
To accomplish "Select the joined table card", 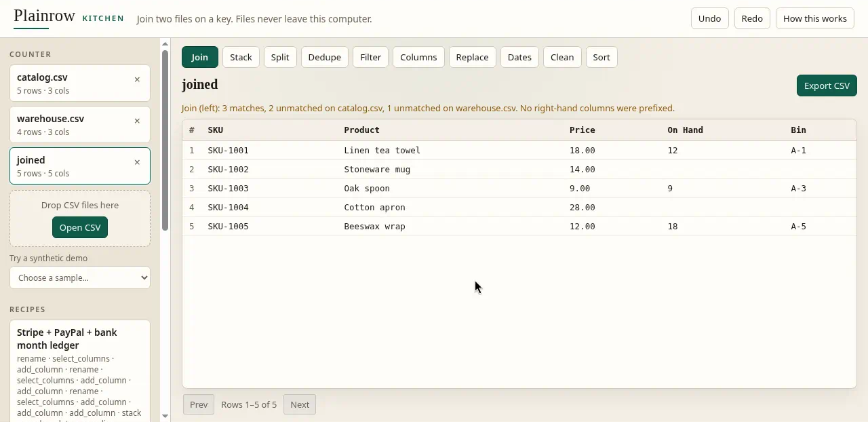I will [x=80, y=166].
